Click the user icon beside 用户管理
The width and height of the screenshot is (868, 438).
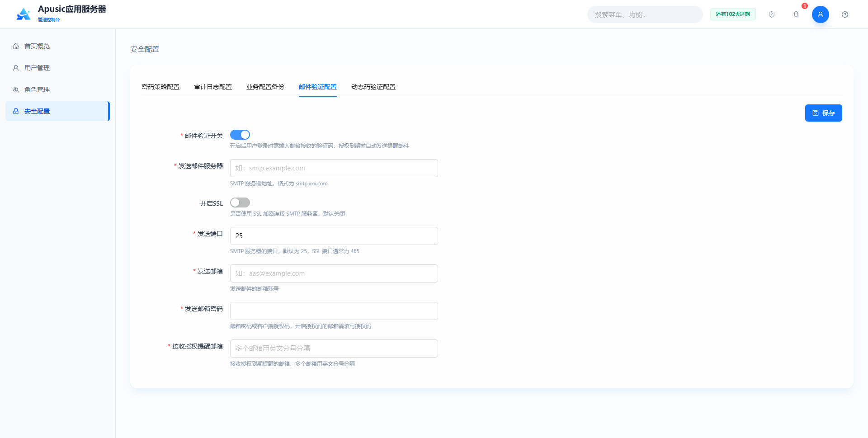(16, 68)
